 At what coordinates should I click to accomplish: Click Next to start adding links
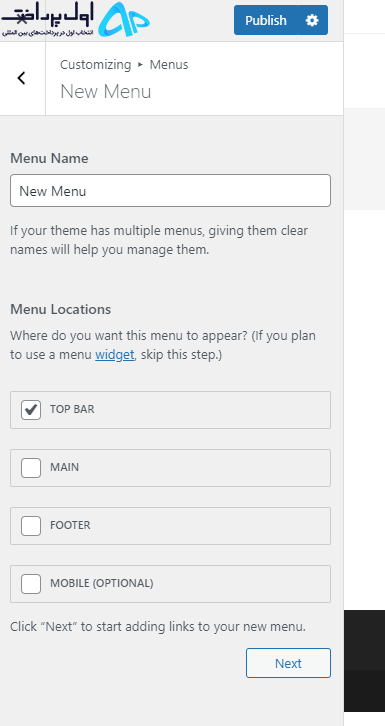pos(288,663)
